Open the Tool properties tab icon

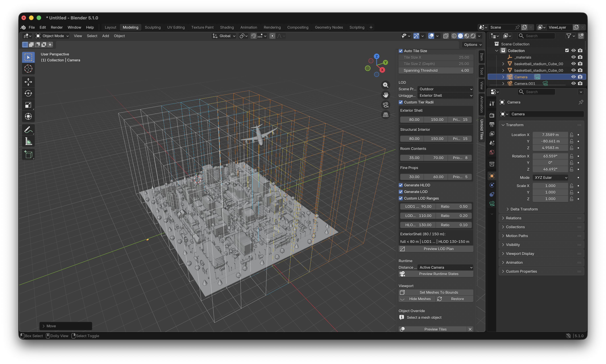coord(492,104)
